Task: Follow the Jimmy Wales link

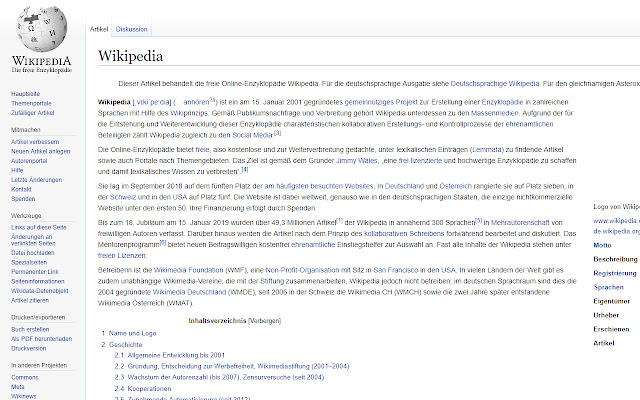Action: coord(357,161)
